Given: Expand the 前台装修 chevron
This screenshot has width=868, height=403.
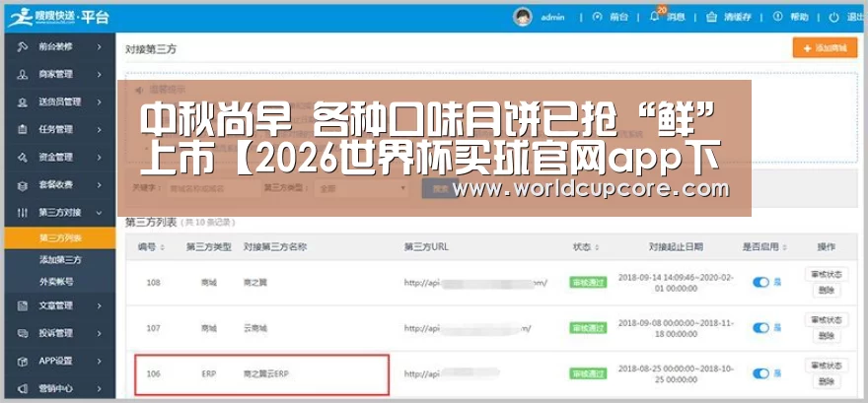Looking at the screenshot, I should 99,47.
